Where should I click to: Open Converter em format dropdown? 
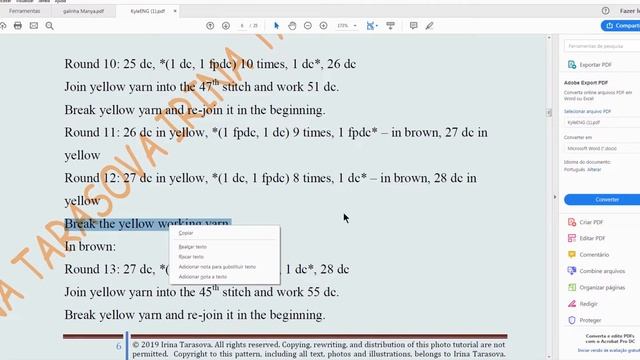tap(602, 148)
